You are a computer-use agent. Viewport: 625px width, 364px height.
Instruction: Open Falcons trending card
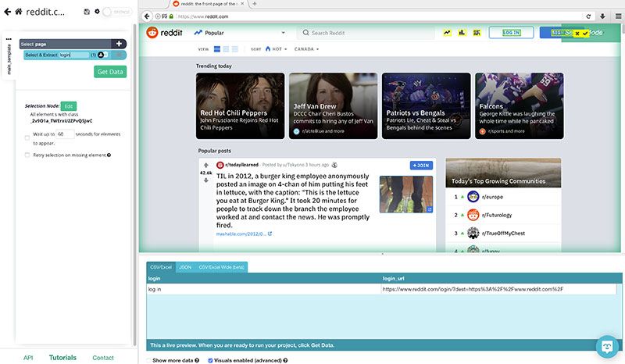(x=520, y=105)
